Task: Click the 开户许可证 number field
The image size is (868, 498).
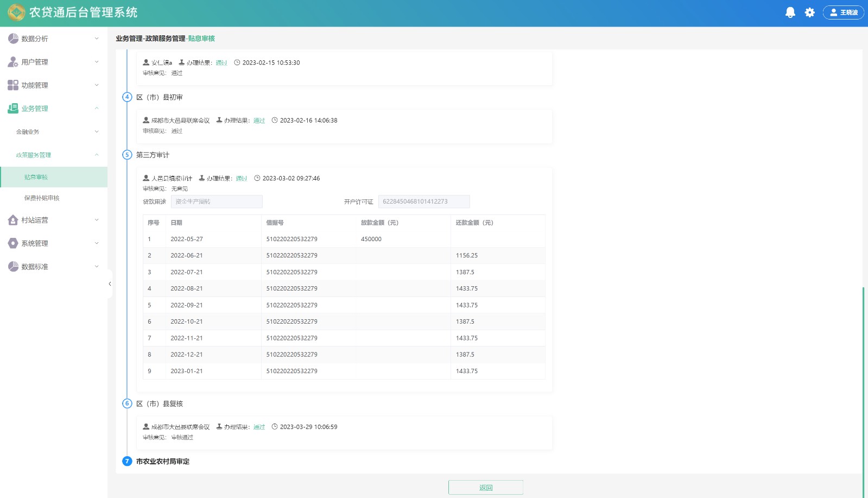Action: [423, 201]
